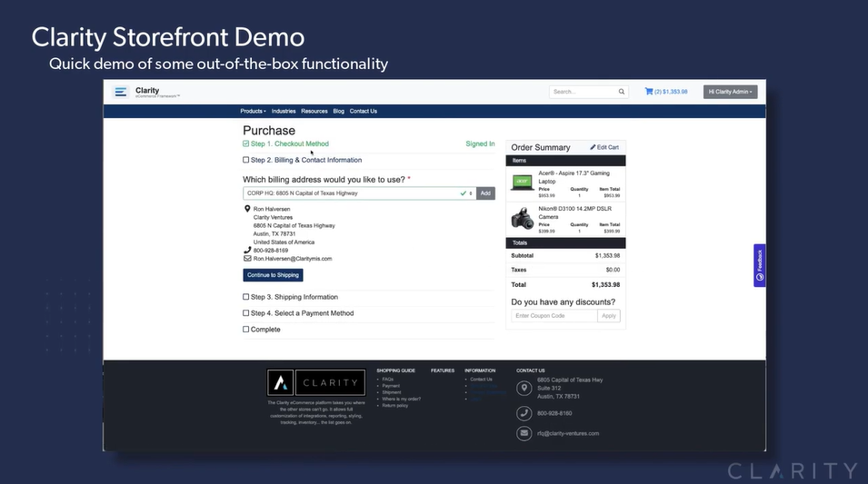Click the Clarity A-mark logo in footer
The width and height of the screenshot is (868, 484).
tap(281, 382)
